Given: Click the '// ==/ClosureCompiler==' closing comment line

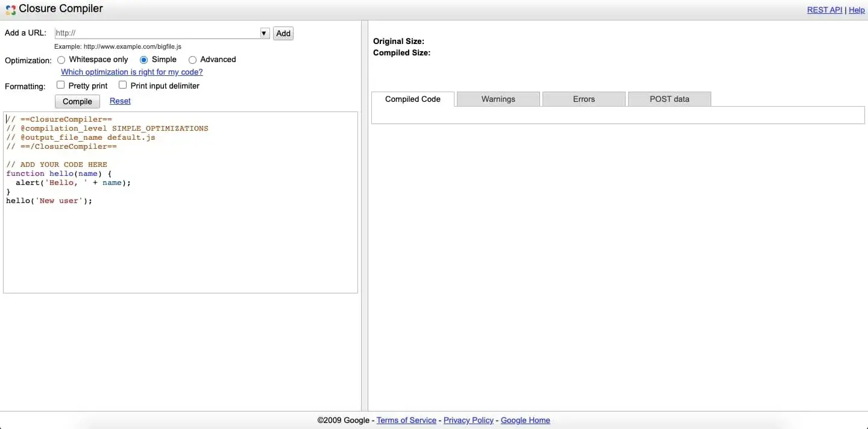Looking at the screenshot, I should click(61, 146).
